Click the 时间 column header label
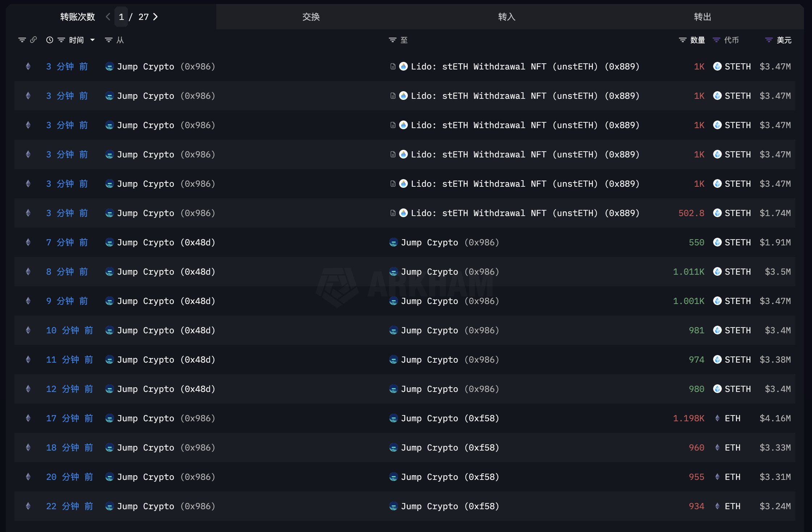This screenshot has height=532, width=812. pos(76,40)
